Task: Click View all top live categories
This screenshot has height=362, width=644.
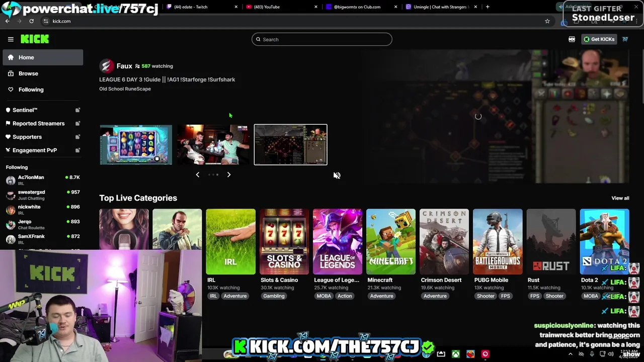Action: [x=620, y=198]
